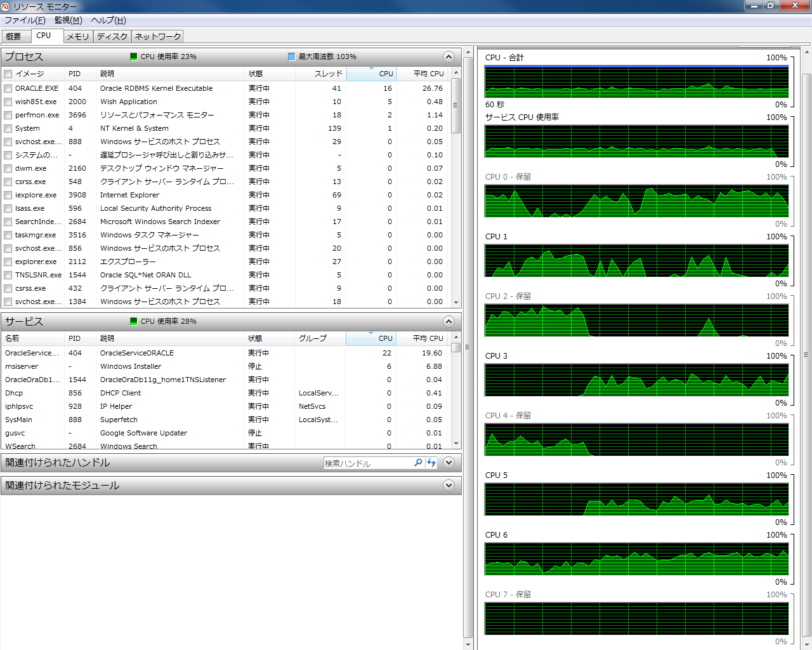Tick the TNSLSNR.exe checkbox
The width and height of the screenshot is (812, 650).
pyautogui.click(x=8, y=275)
